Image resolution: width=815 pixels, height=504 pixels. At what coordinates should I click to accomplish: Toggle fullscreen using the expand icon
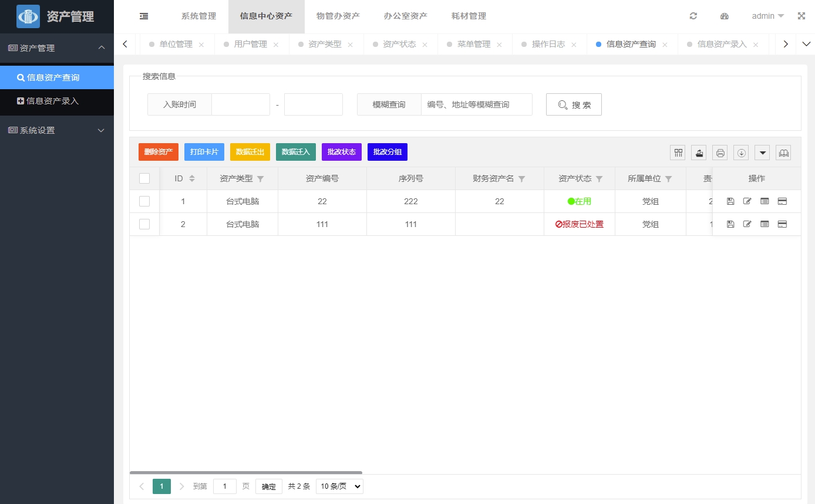click(801, 16)
